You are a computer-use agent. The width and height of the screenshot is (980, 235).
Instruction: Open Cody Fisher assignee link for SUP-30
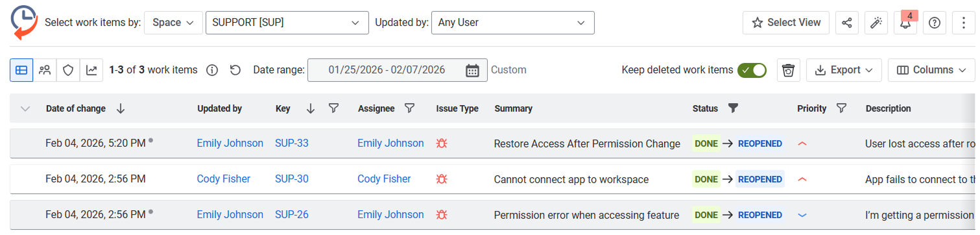click(384, 179)
